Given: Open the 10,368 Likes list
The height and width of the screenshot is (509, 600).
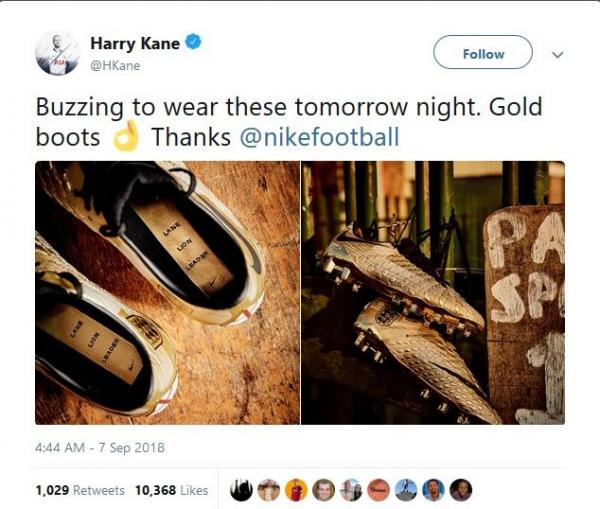Looking at the screenshot, I should (172, 490).
